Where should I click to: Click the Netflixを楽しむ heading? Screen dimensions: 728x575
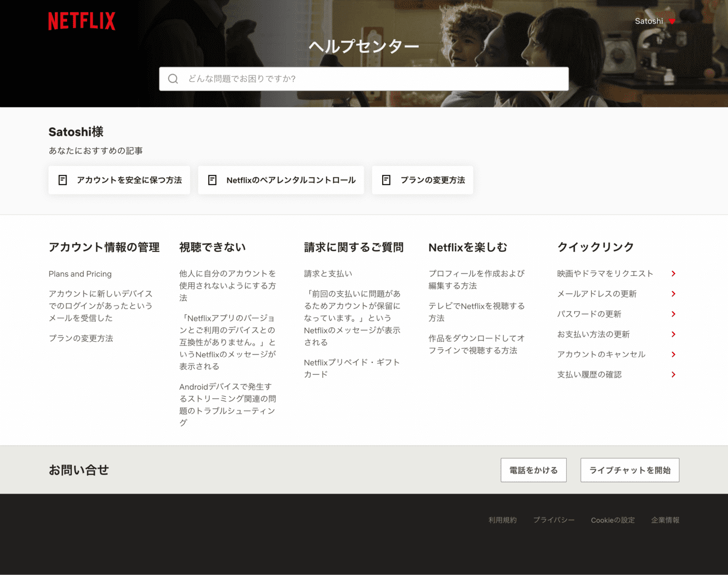(468, 247)
